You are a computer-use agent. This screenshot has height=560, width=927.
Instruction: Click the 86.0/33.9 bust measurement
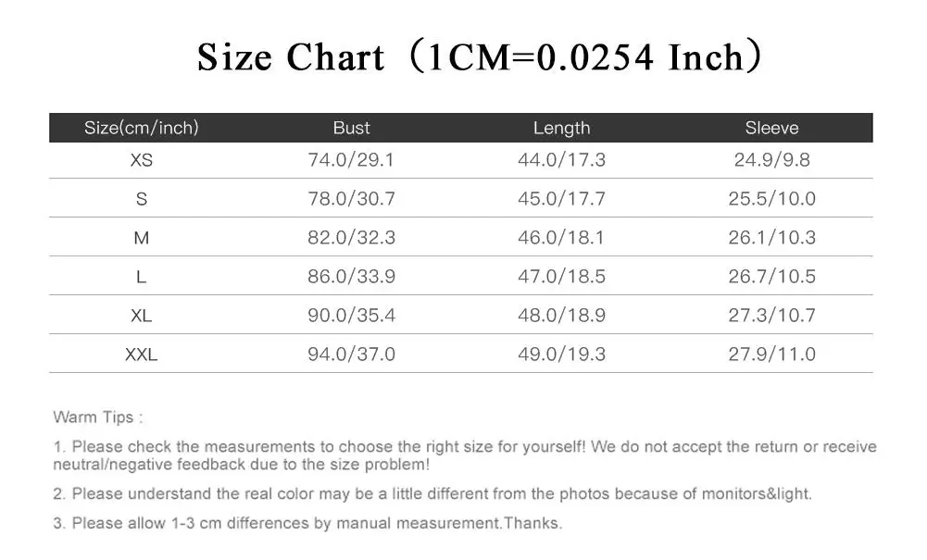coord(351,277)
